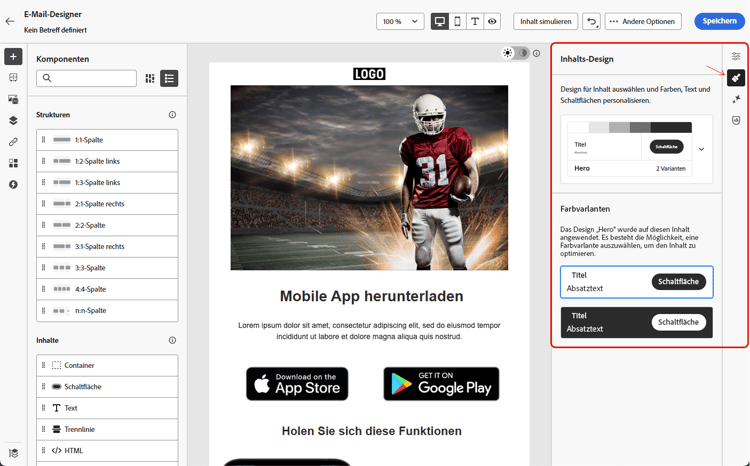Screen dimensions: 750x466
Task: Click the undo arrow button
Action: (x=591, y=21)
